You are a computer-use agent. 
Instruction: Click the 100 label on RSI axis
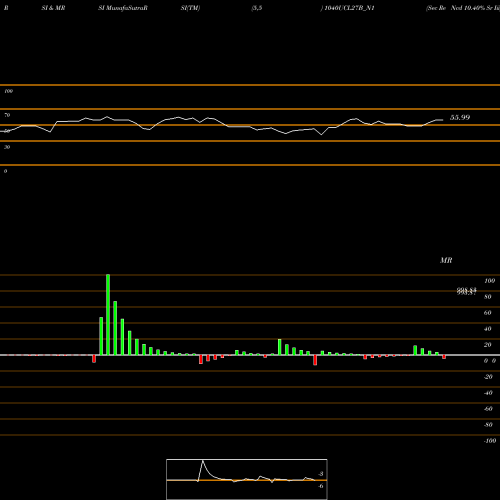[x=9, y=91]
